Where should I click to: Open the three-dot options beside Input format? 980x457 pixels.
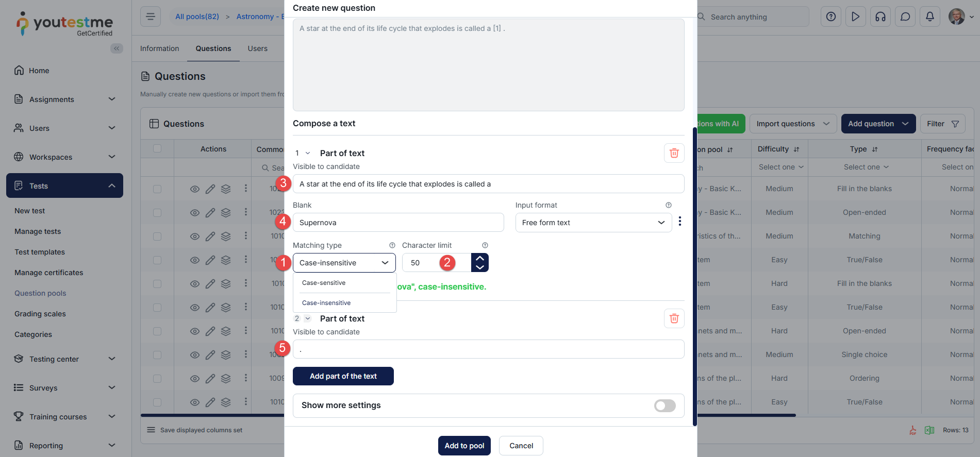(680, 221)
